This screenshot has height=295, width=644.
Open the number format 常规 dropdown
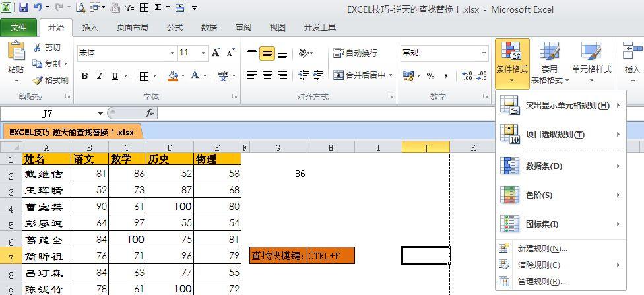484,53
